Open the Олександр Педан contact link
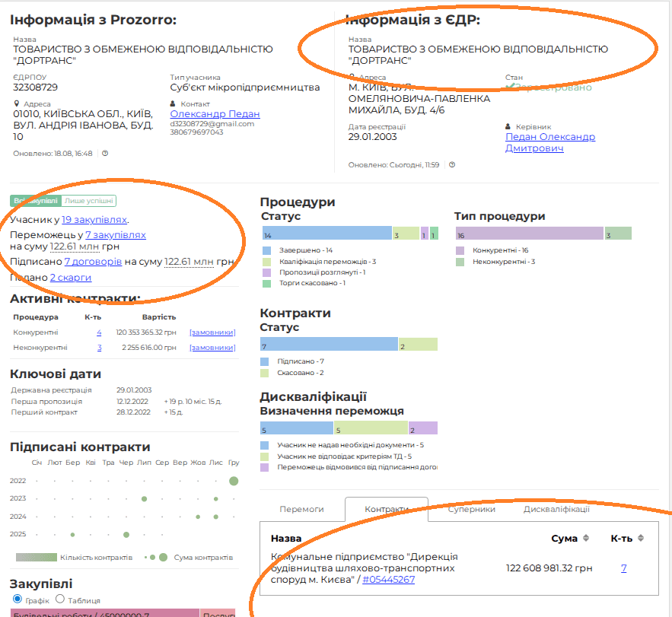672x617 pixels. click(215, 114)
